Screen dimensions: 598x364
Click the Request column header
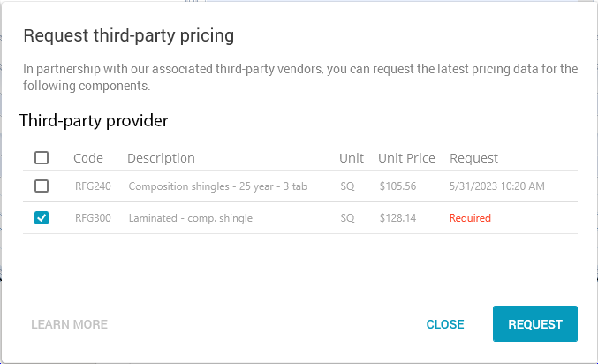point(474,158)
